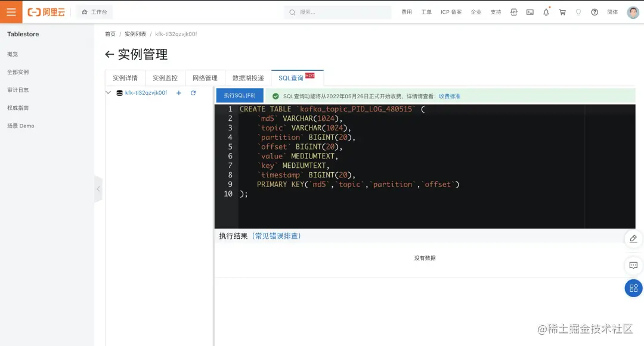Select the kfk-tl32qzvjk00f instance in tree
The height and width of the screenshot is (346, 644).
pyautogui.click(x=146, y=93)
